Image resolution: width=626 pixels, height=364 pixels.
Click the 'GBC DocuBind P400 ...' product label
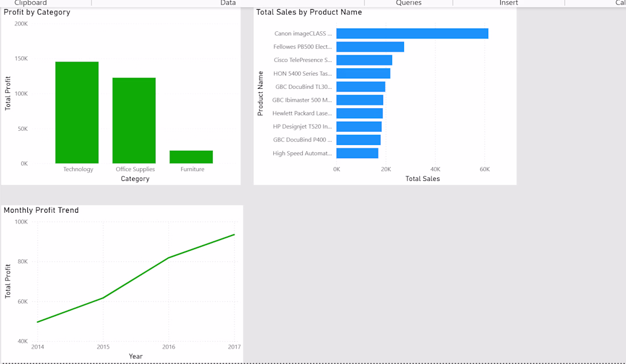(x=303, y=140)
